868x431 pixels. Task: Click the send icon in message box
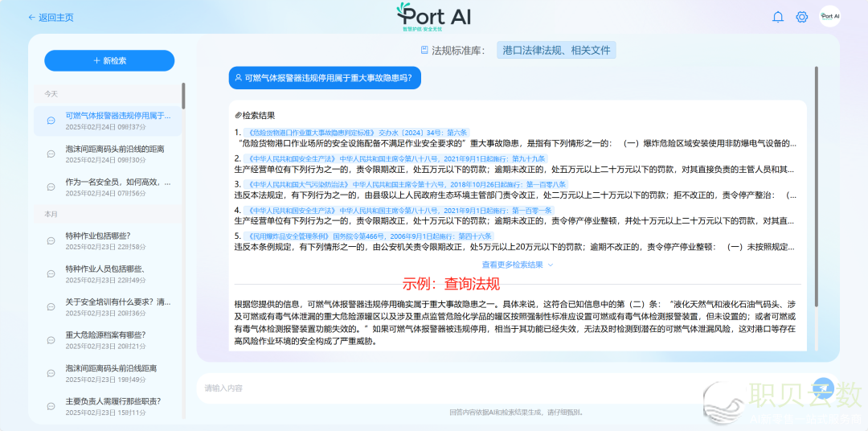pos(821,388)
